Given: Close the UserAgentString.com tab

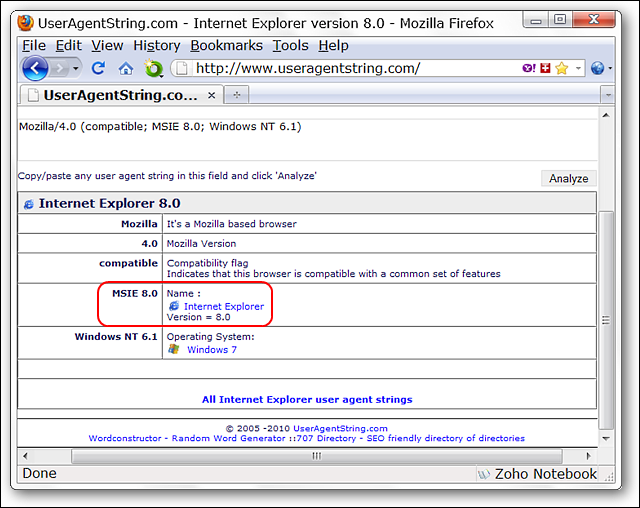Looking at the screenshot, I should pyautogui.click(x=209, y=95).
